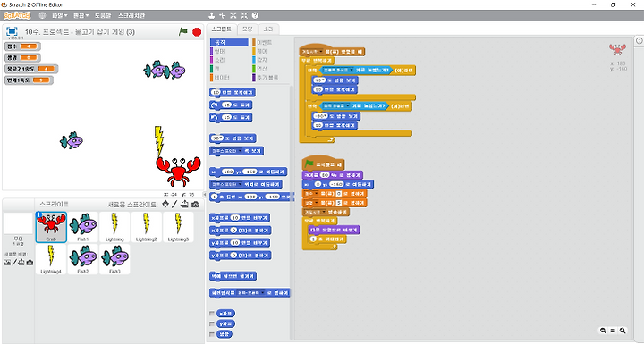
Task: Reset the scripts area zoom
Action: pos(613,331)
